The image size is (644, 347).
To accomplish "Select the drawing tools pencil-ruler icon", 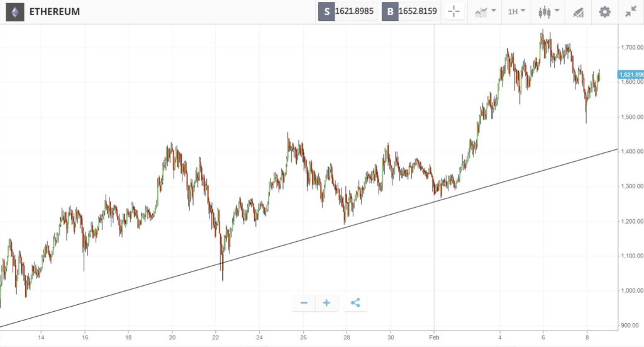I will [579, 13].
